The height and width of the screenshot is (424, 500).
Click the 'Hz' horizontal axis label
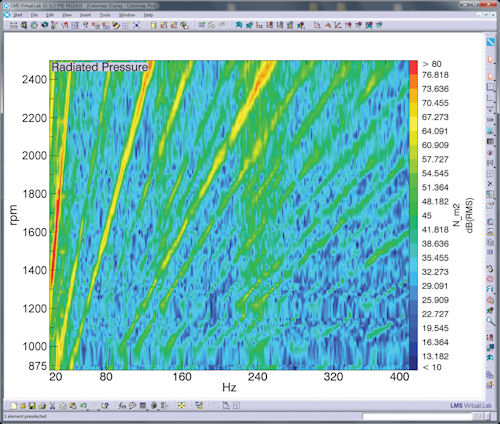click(x=229, y=387)
